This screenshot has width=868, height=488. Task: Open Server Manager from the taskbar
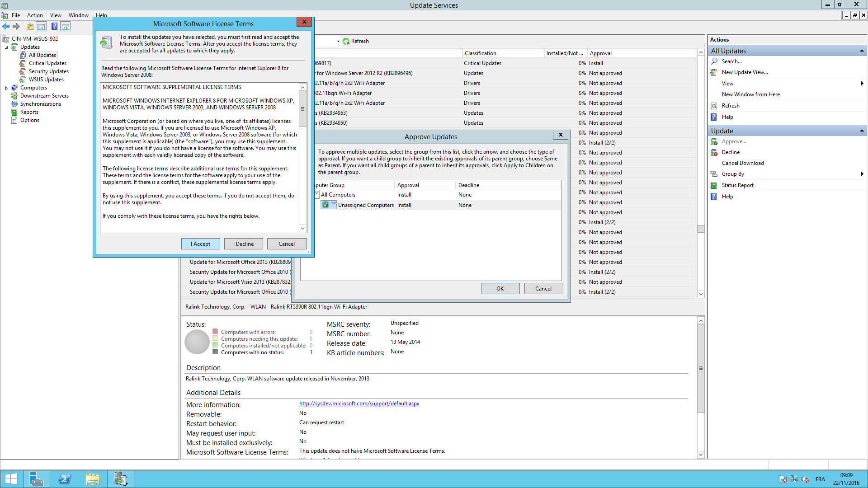[36, 479]
